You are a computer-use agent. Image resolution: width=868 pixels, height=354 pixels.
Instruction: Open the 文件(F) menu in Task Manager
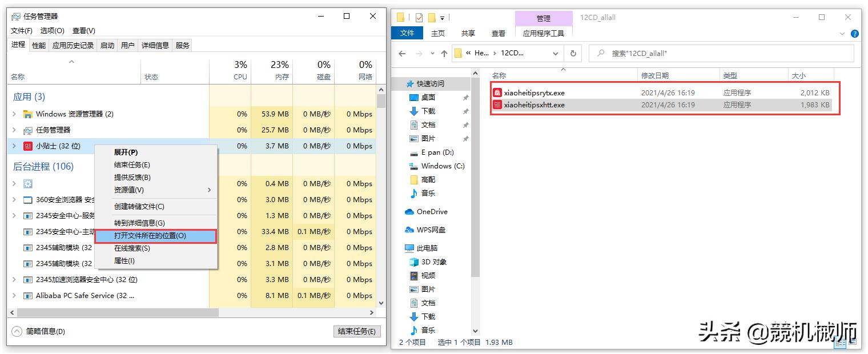tap(22, 31)
